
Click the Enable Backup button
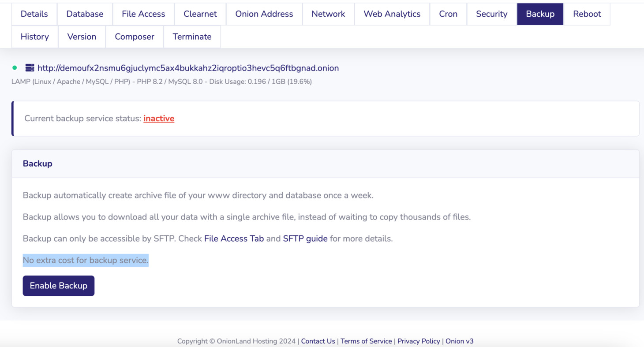click(x=59, y=286)
